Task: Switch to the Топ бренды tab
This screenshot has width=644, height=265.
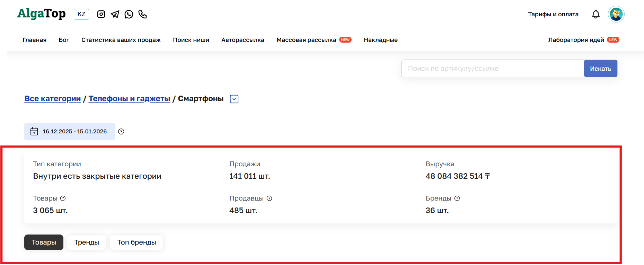Action: tap(136, 242)
